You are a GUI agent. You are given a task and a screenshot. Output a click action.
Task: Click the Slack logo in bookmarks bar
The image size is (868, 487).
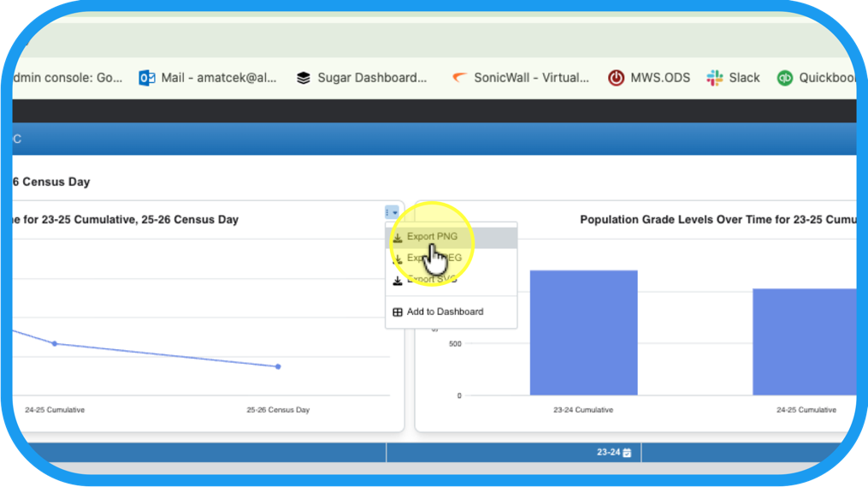point(715,78)
